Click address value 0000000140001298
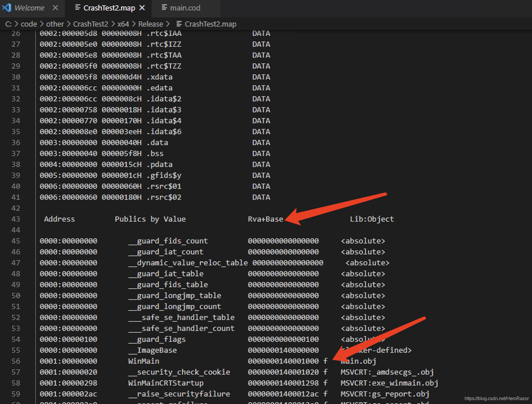The image size is (532, 404). coord(283,383)
